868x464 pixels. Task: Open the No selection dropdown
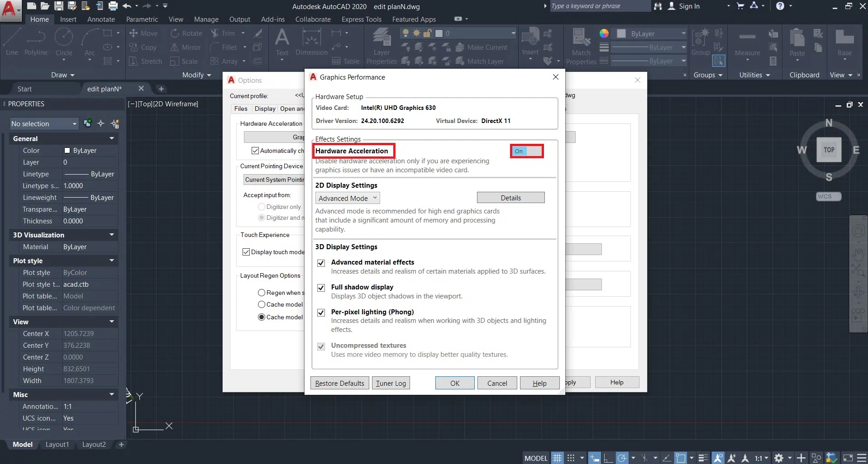(x=44, y=123)
